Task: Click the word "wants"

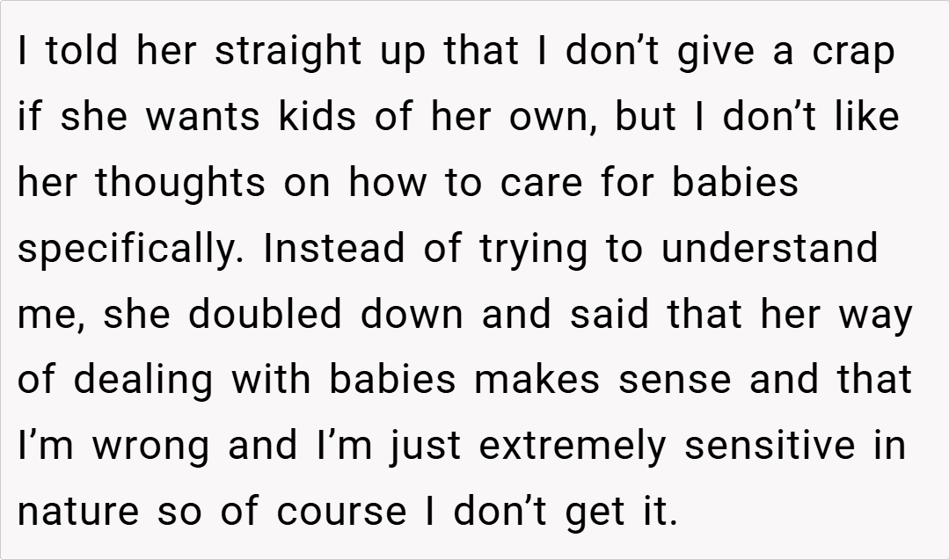Action: point(203,118)
